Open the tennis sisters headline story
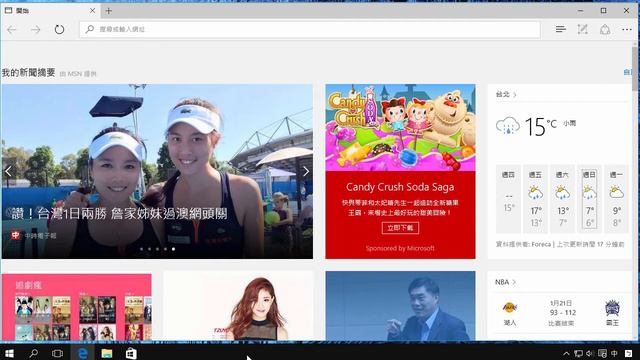 point(119,213)
